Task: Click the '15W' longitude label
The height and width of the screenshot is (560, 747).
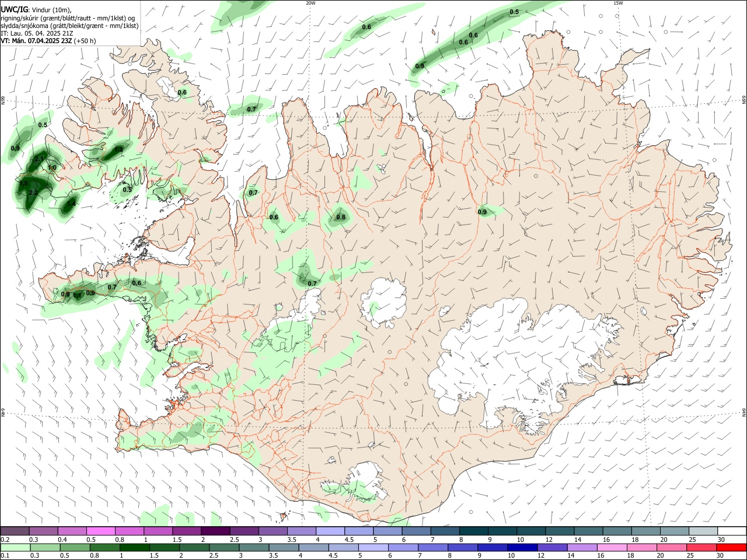Action: coord(619,3)
